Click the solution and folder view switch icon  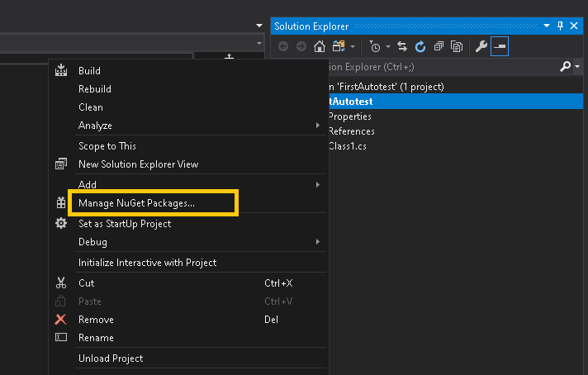pos(339,46)
